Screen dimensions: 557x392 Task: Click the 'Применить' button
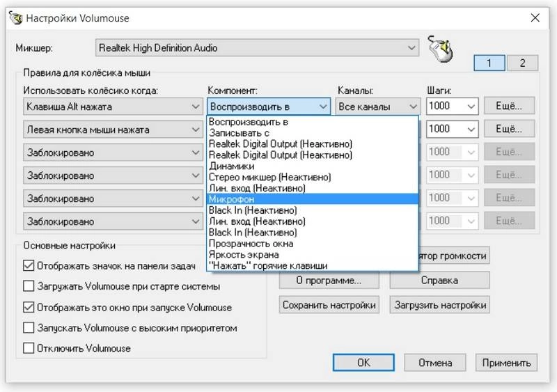tap(506, 363)
